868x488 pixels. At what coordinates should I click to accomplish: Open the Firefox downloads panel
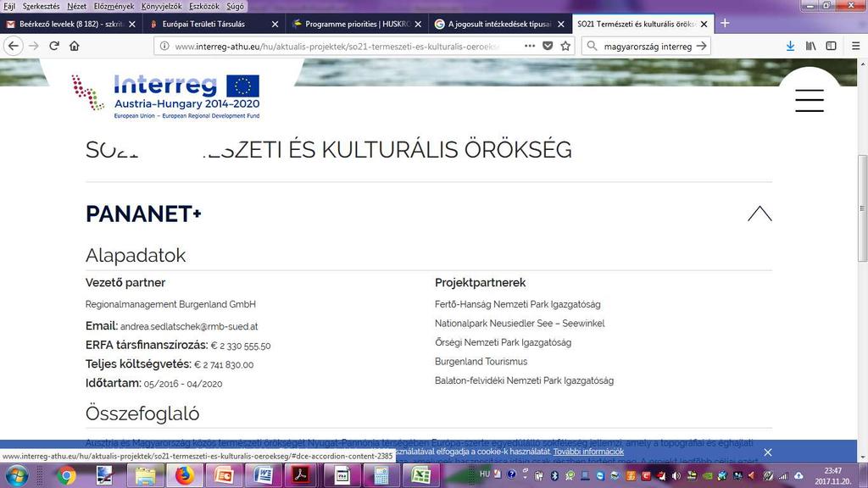pyautogui.click(x=791, y=46)
